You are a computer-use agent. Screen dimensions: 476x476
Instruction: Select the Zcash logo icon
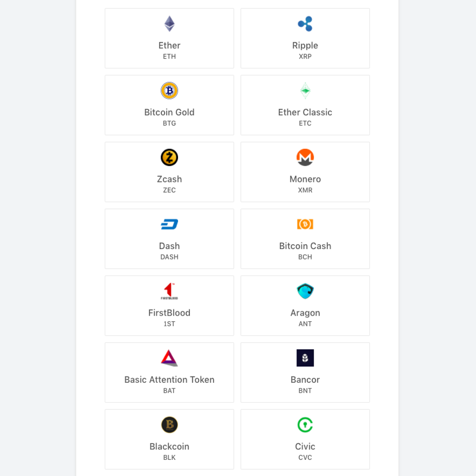tap(169, 158)
